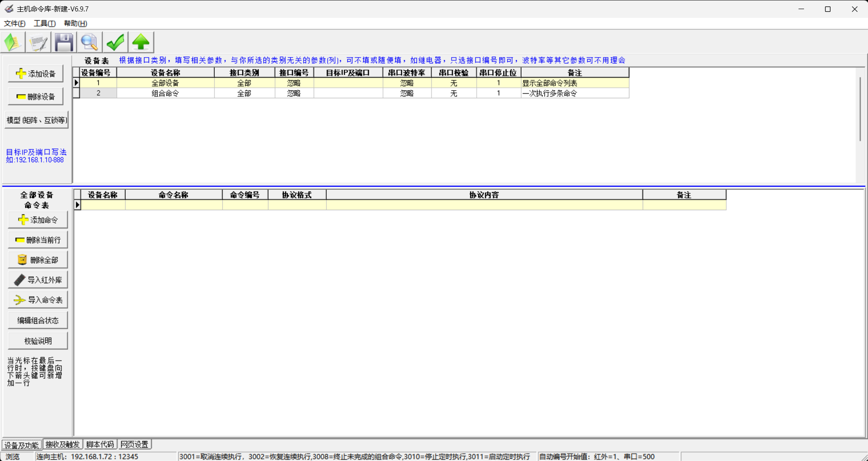Open the 网页设置 tab

coord(134,445)
